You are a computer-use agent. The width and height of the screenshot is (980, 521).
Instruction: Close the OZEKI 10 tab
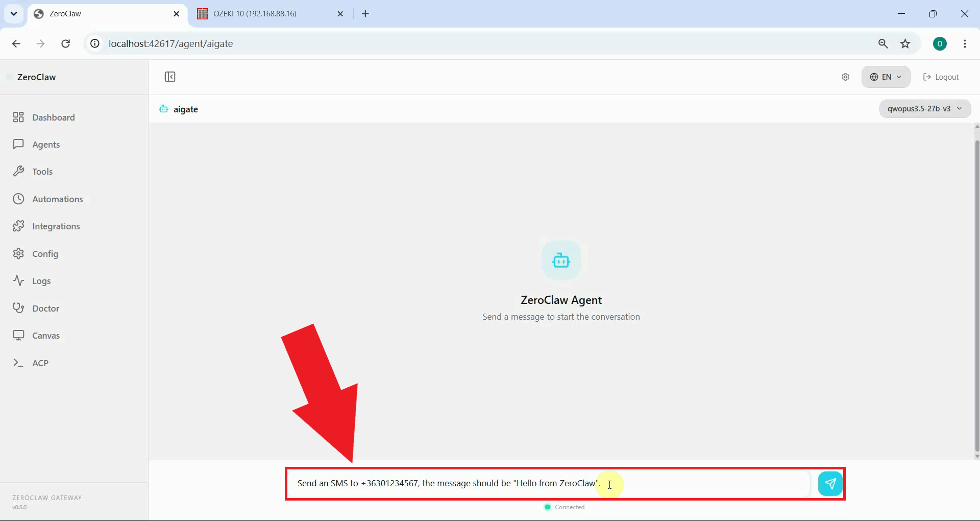click(340, 14)
